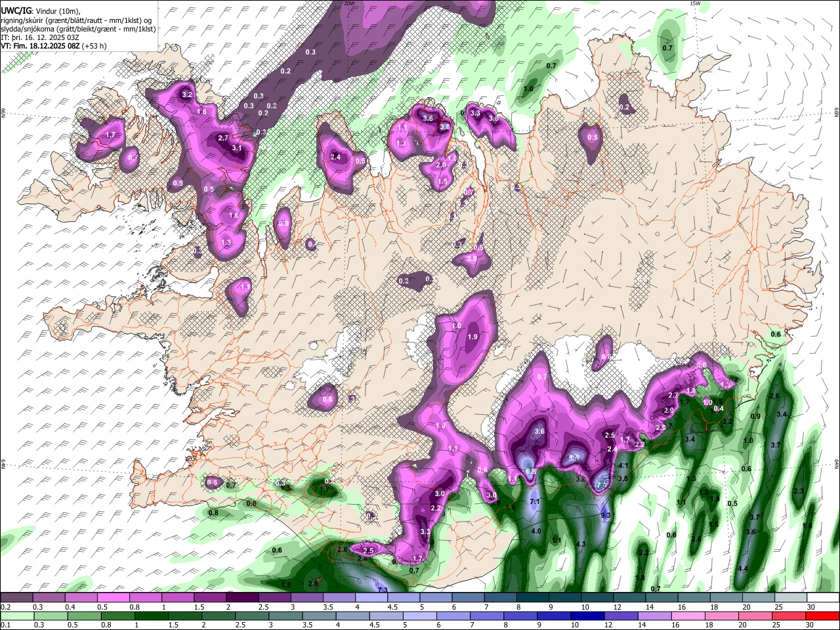The image size is (840, 630).
Task: Click the 4.1 value on the map
Action: click(x=623, y=466)
